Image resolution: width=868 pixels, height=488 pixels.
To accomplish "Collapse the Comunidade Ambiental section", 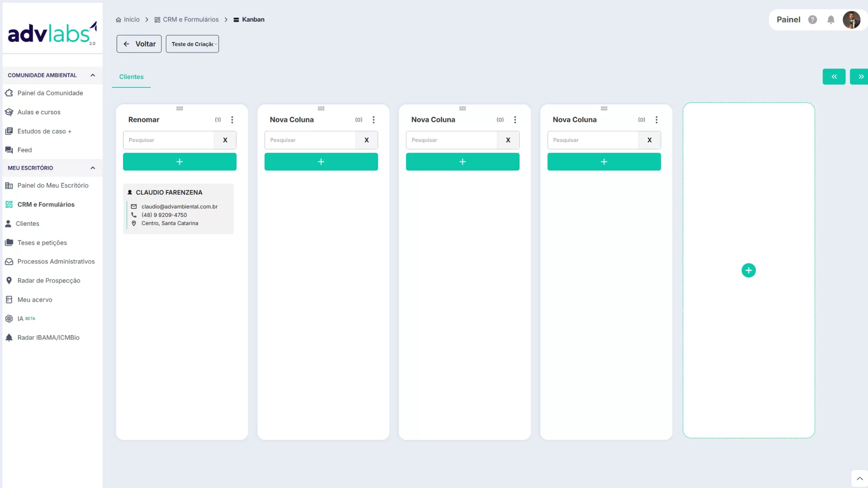I will (93, 75).
